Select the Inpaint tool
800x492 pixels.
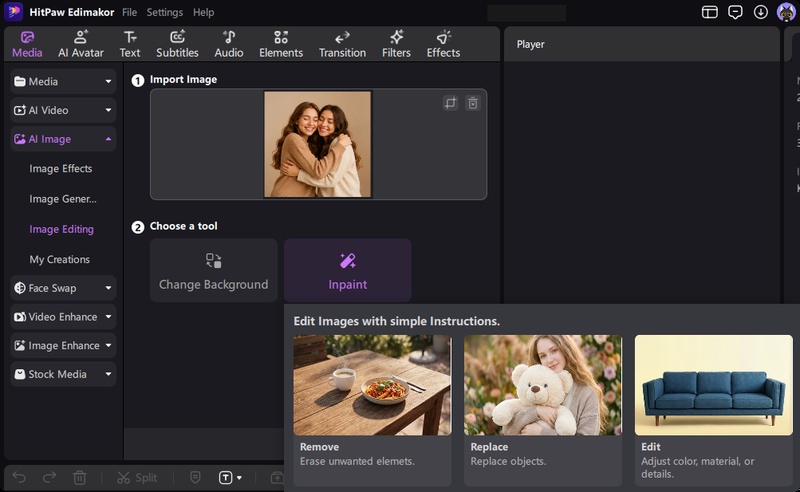pyautogui.click(x=347, y=270)
